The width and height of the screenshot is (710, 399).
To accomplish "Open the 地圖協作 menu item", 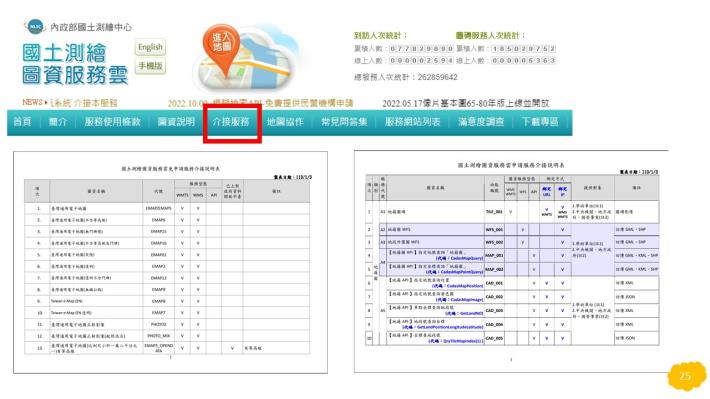I will [285, 122].
